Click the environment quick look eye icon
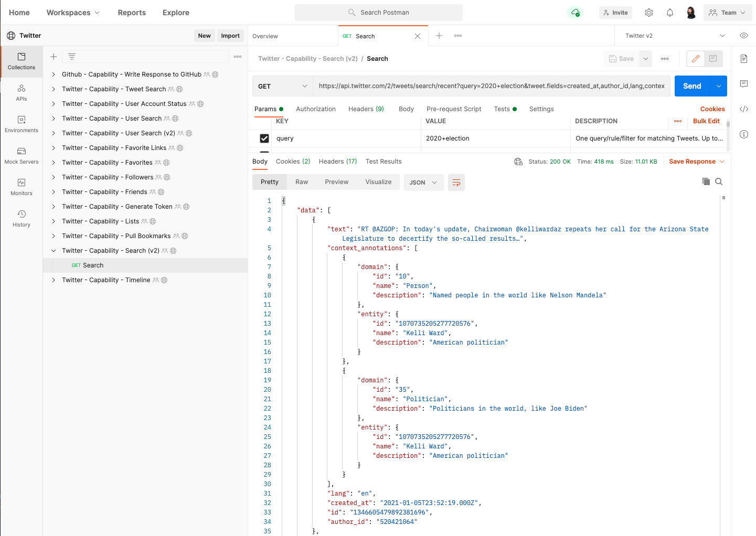The width and height of the screenshot is (756, 536). tap(743, 36)
